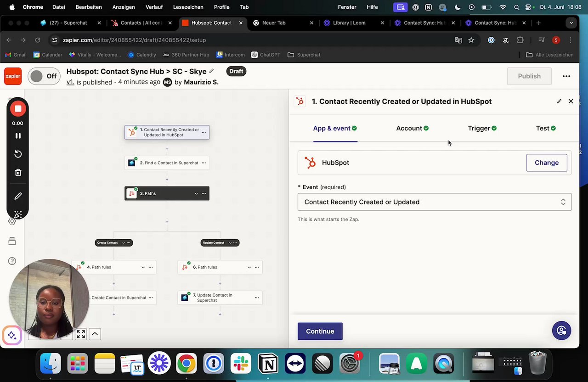Open three-dot menu of Find a Contact step

tap(204, 163)
